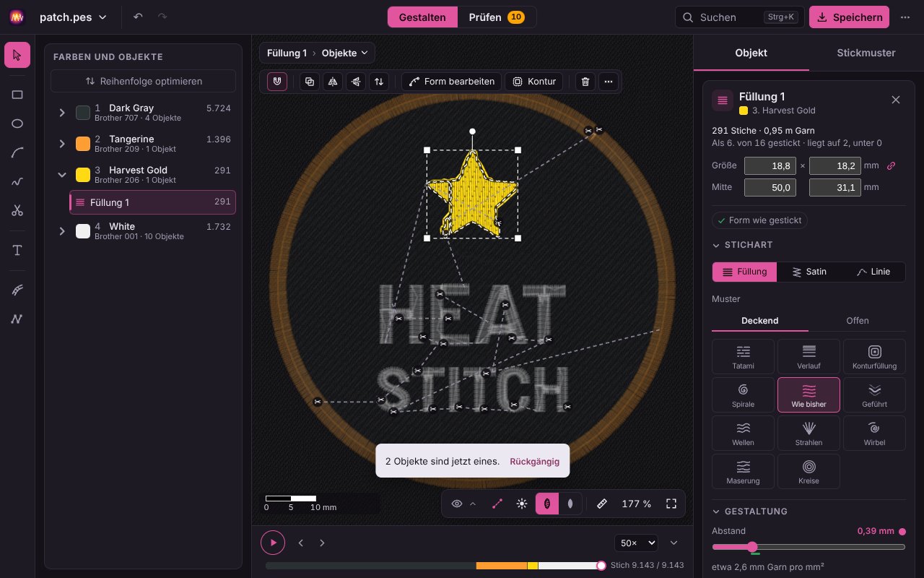Click the duplicate objects icon
The height and width of the screenshot is (578, 924).
click(x=310, y=82)
